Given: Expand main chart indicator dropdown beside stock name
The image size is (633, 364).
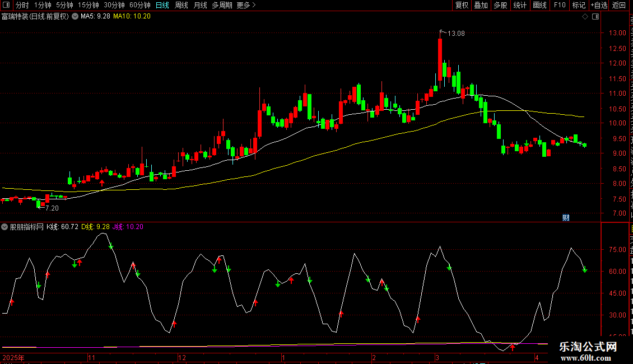Looking at the screenshot, I should pyautogui.click(x=75, y=16).
